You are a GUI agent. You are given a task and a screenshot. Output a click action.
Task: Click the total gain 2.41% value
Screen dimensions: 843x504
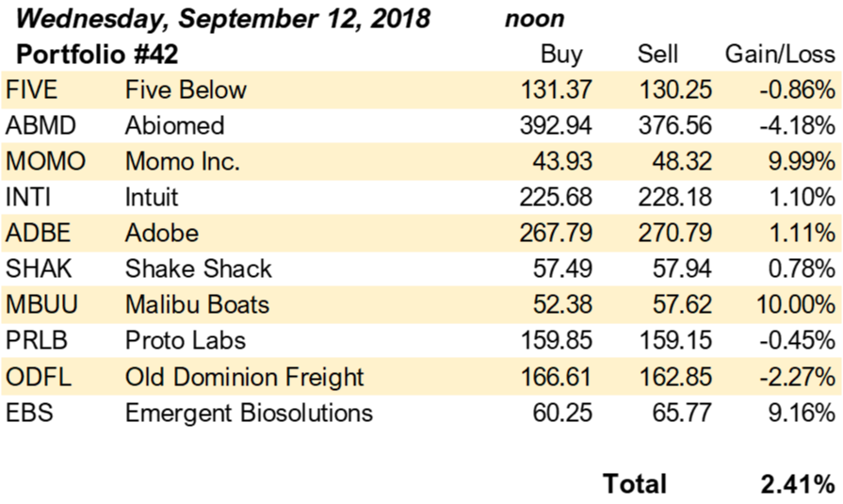(x=798, y=484)
